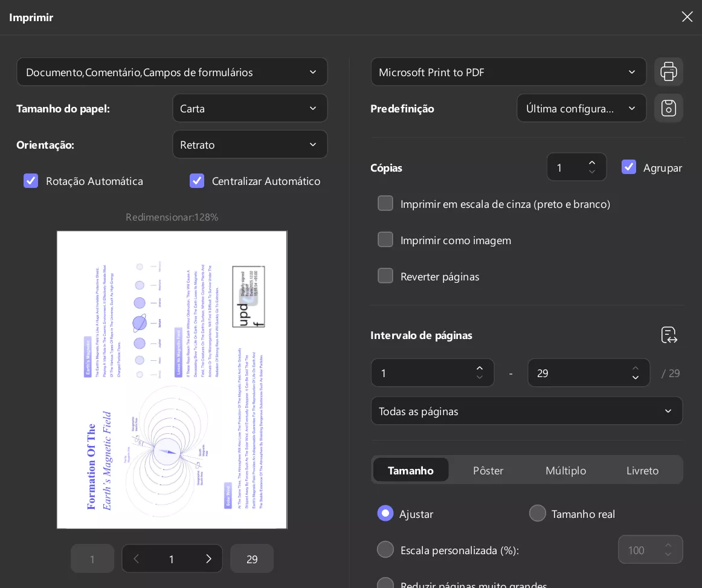Image resolution: width=702 pixels, height=588 pixels.
Task: Decrease the ending page with the down arrow
Action: click(636, 378)
